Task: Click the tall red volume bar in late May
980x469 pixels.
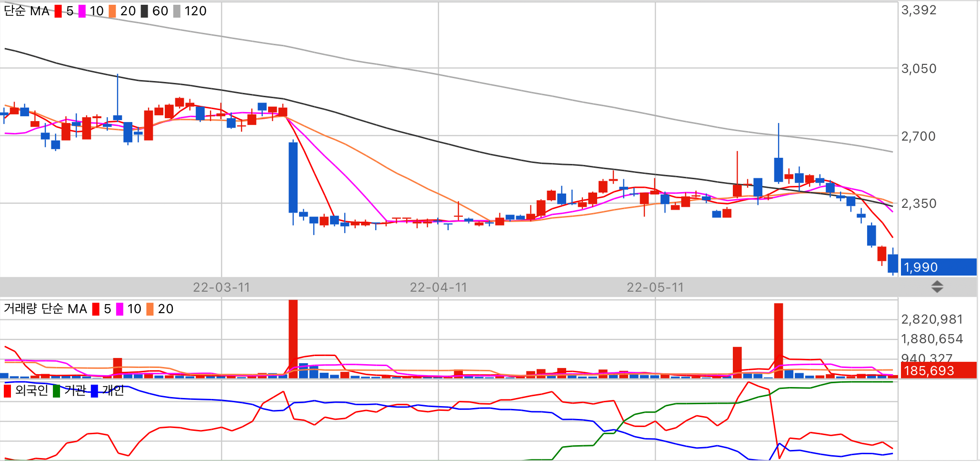Action: pyautogui.click(x=779, y=341)
